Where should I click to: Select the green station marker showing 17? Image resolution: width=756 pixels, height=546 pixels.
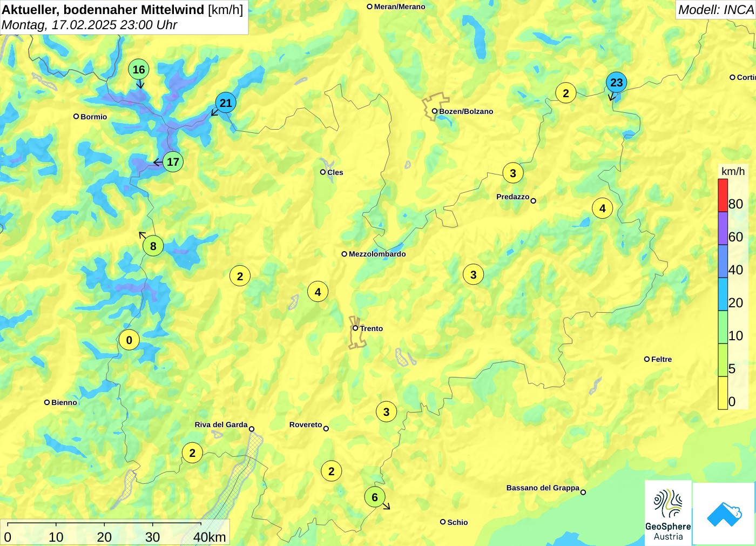tap(173, 161)
